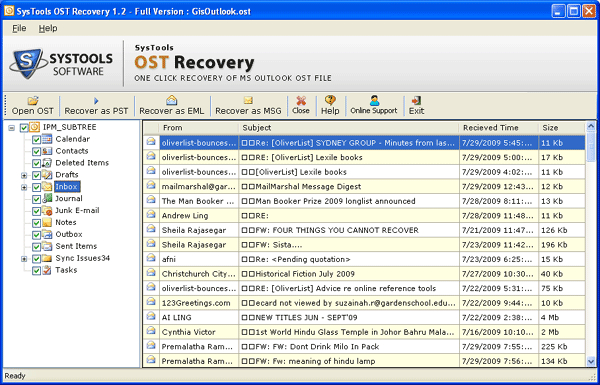The width and height of the screenshot is (600, 385).
Task: Click Recover as PST icon
Action: pyautogui.click(x=96, y=101)
